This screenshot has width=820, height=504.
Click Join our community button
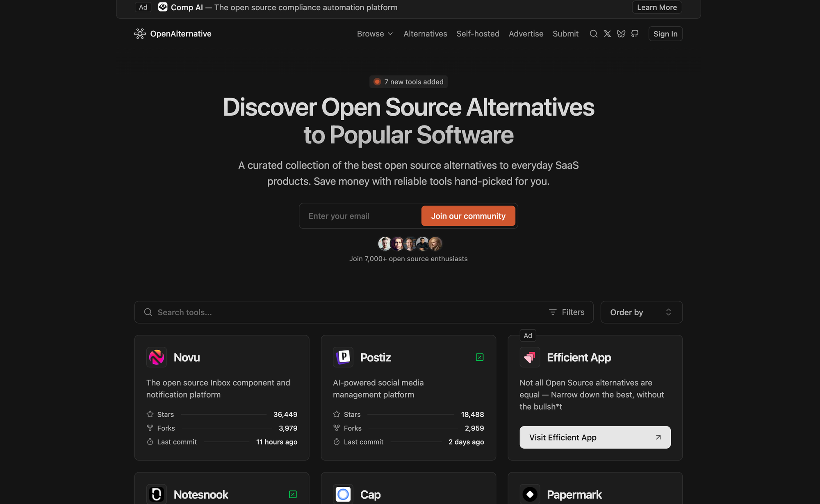coord(468,216)
